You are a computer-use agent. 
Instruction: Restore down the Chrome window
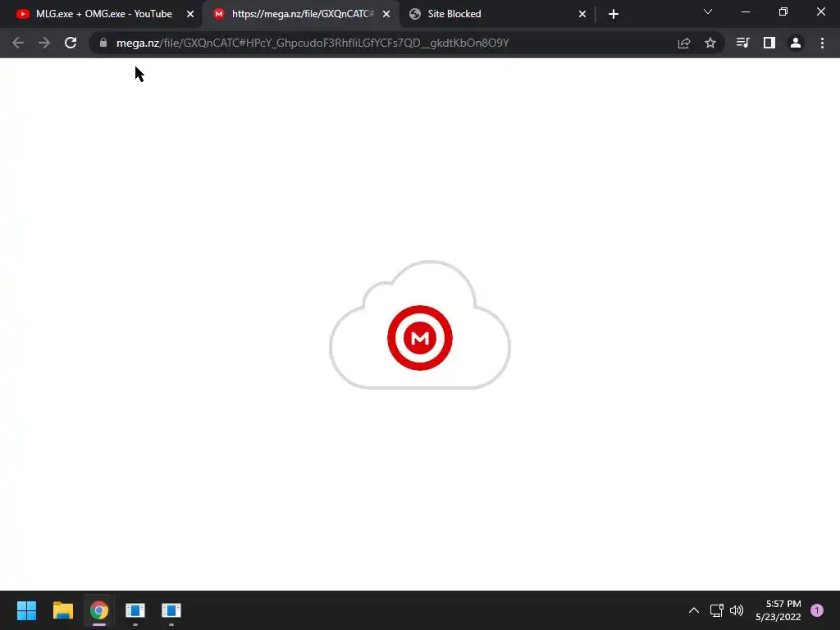pyautogui.click(x=783, y=11)
